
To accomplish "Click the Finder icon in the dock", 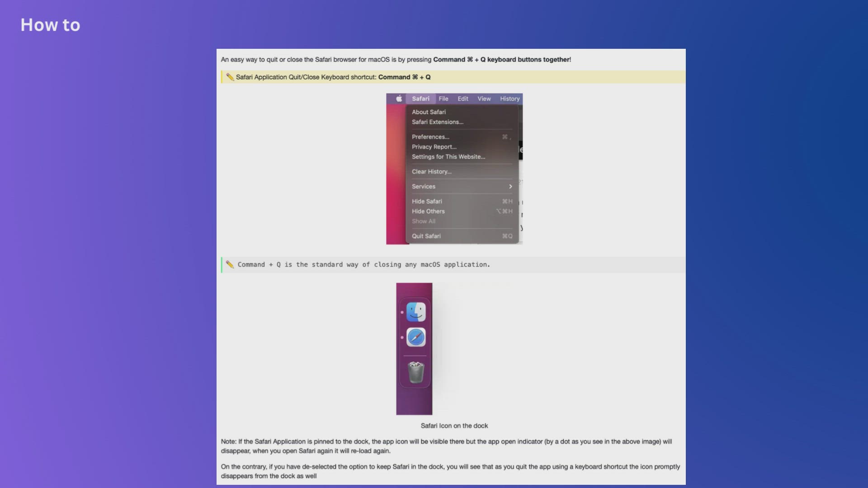I will click(415, 312).
